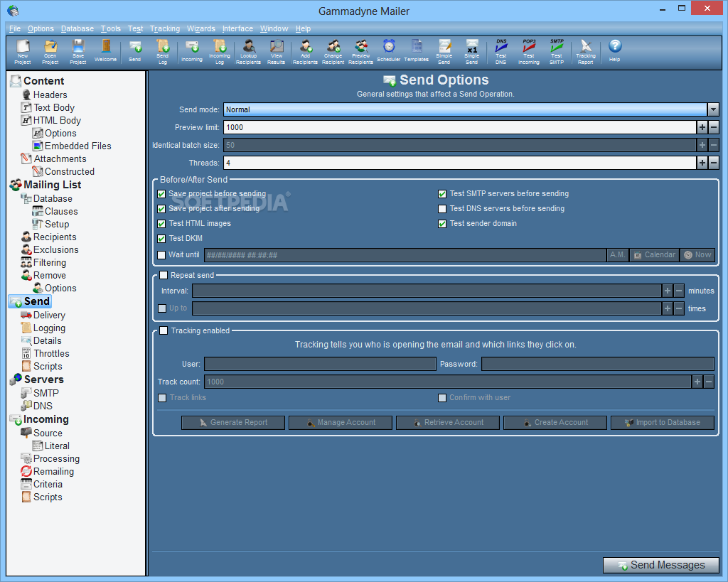
Task: Click the Incoming toolbar icon
Action: (192, 52)
